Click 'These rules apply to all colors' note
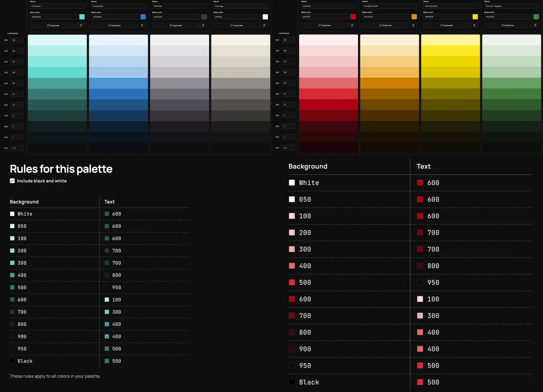 coord(55,376)
